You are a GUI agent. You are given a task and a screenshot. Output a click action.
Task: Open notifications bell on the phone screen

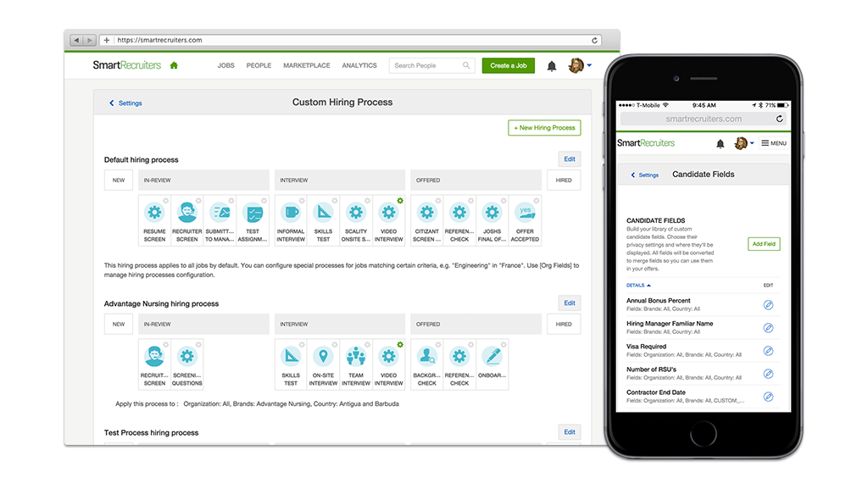721,144
